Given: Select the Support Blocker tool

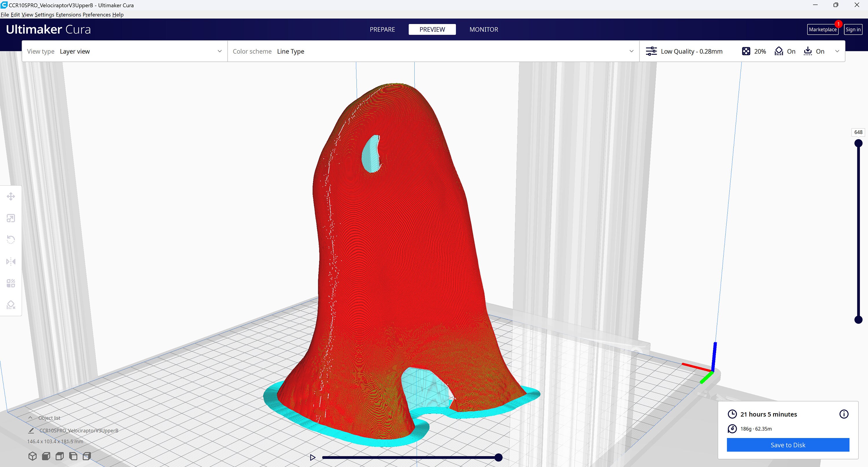Looking at the screenshot, I should [x=11, y=305].
